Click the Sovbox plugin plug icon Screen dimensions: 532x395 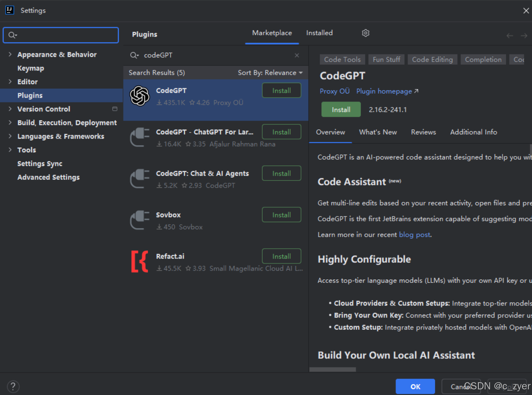[140, 220]
